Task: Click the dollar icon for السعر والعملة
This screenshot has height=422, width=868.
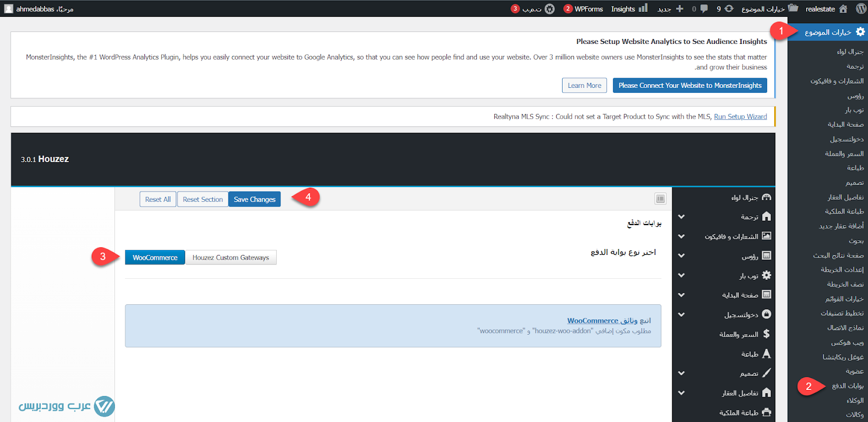Action: coord(767,334)
